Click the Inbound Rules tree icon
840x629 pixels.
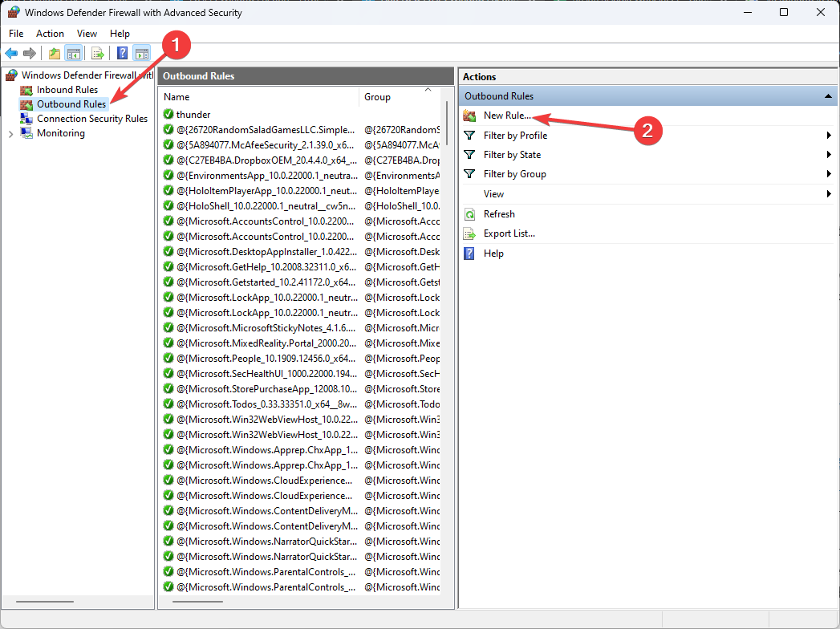click(x=26, y=90)
